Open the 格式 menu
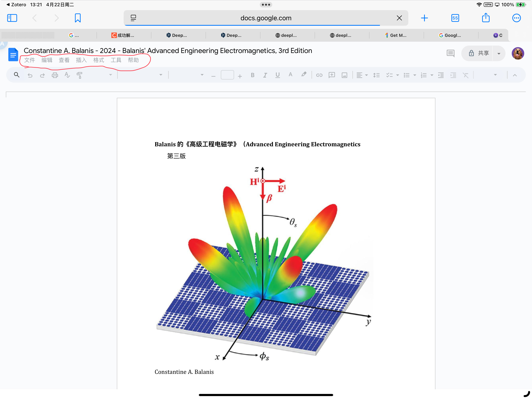Screen dimensions: 532x399 99,60
